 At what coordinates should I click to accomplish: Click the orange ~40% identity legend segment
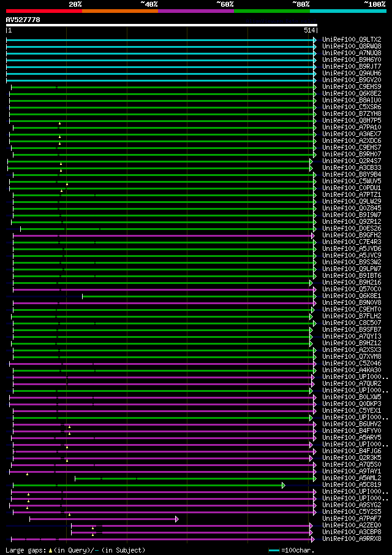tap(120, 11)
